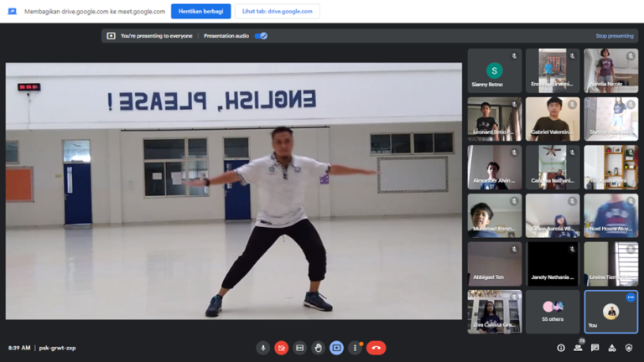Viewport: 644px width, 362px height.
Task: Turn on the camera with the red button
Action: pyautogui.click(x=281, y=348)
